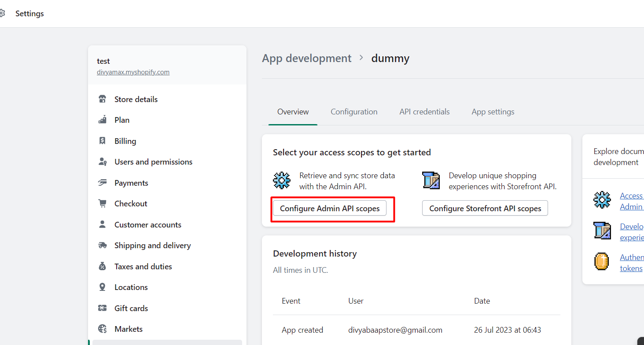Click 'All times in UTC.' note

300,270
